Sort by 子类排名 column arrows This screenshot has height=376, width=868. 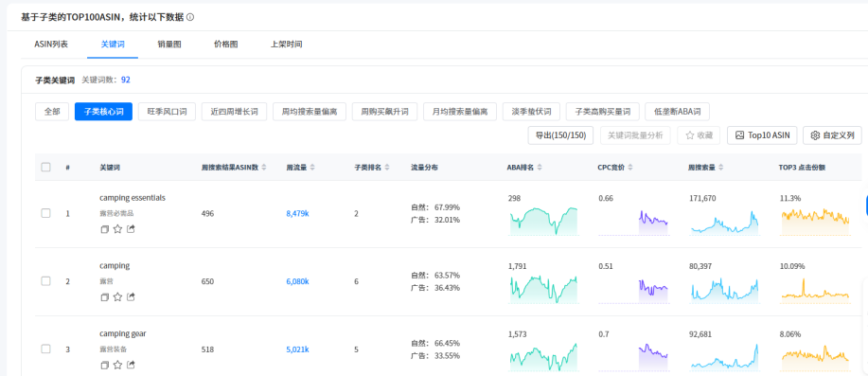(386, 168)
